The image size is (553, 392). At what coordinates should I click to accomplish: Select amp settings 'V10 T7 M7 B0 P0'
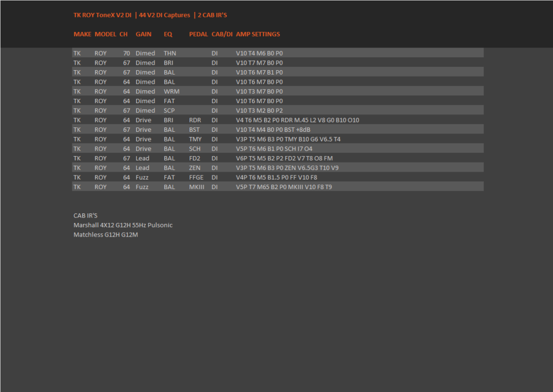[259, 63]
